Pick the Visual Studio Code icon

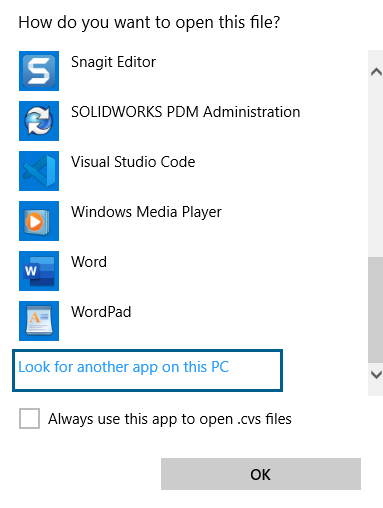tap(39, 171)
